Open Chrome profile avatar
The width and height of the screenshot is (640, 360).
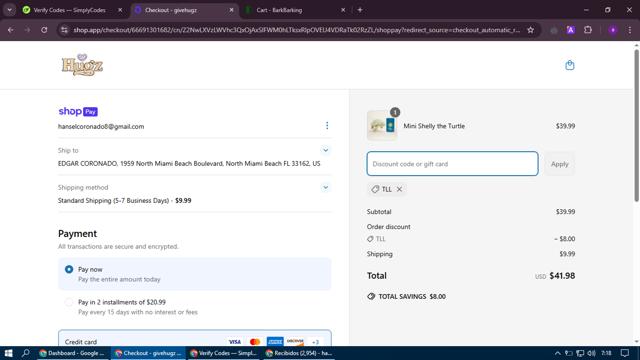(x=613, y=30)
